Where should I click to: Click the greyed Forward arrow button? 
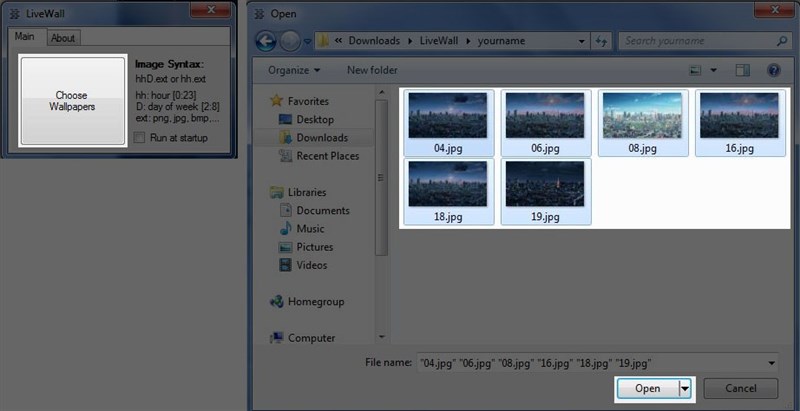tap(289, 41)
